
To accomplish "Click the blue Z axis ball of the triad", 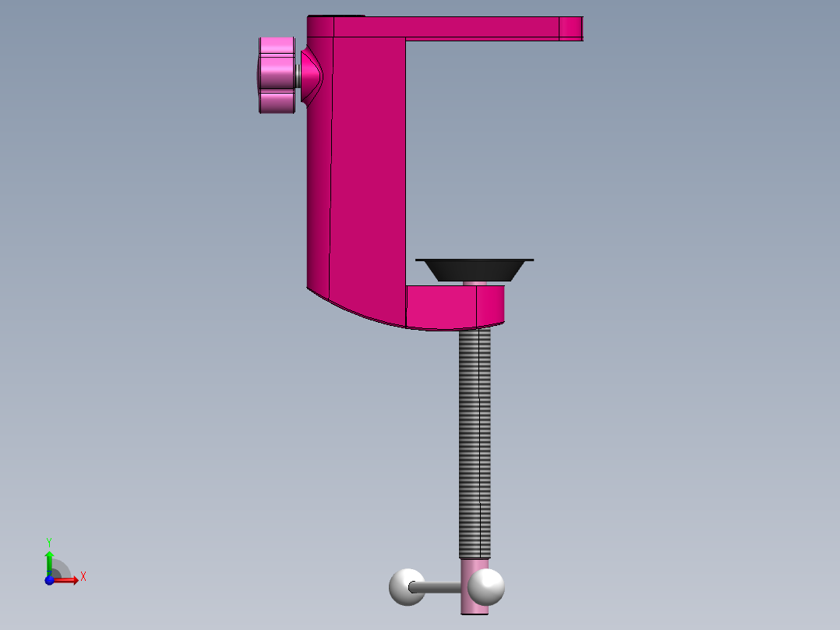I will (x=49, y=580).
